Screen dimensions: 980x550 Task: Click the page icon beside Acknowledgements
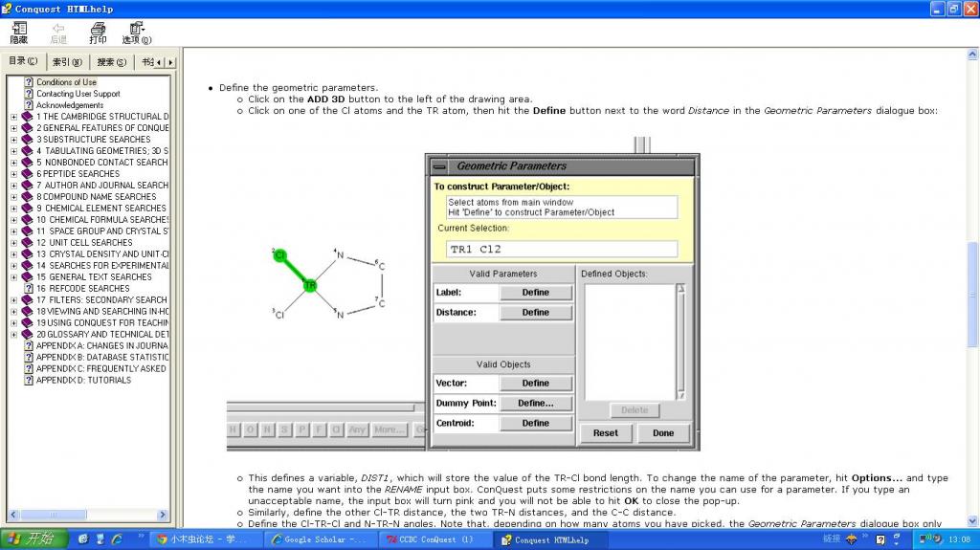click(x=28, y=105)
